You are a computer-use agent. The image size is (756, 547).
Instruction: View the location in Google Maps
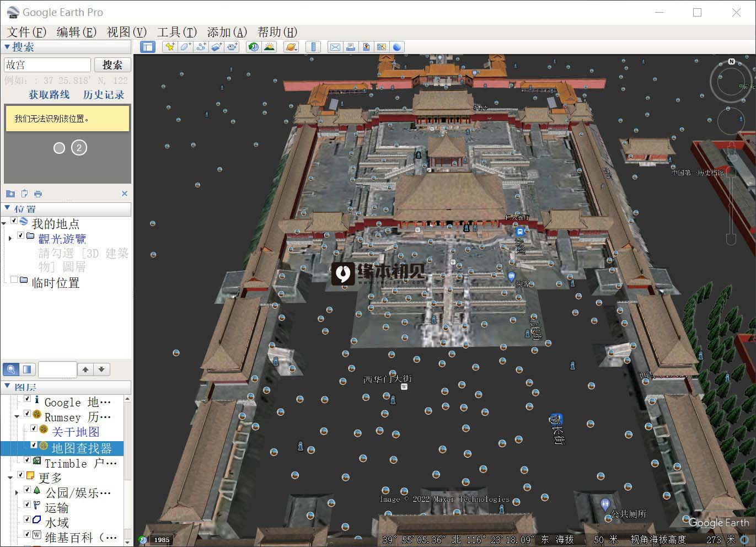pos(381,47)
